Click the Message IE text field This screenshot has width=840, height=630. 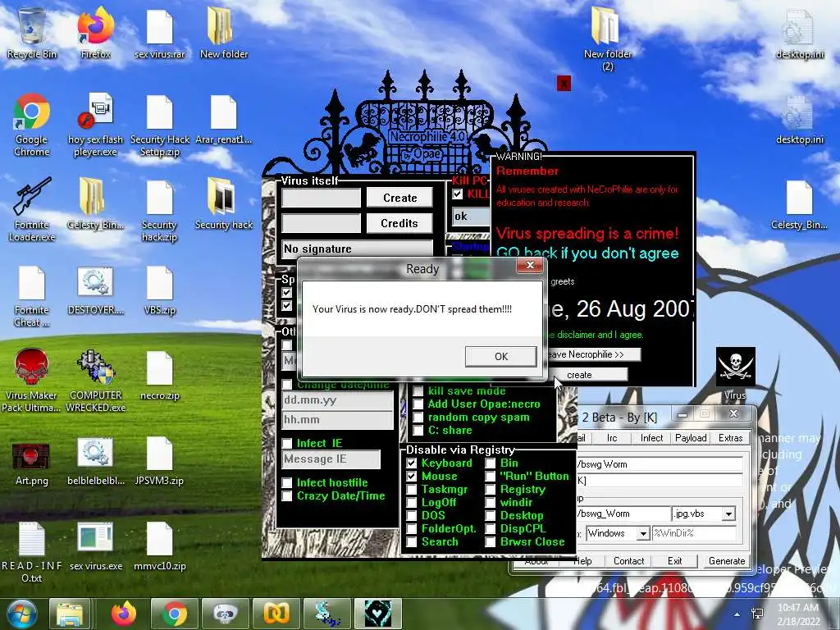(331, 459)
